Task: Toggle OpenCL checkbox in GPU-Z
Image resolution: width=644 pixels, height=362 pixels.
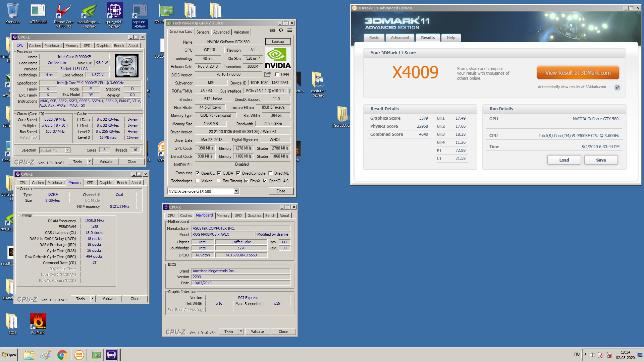Action: 198,173
